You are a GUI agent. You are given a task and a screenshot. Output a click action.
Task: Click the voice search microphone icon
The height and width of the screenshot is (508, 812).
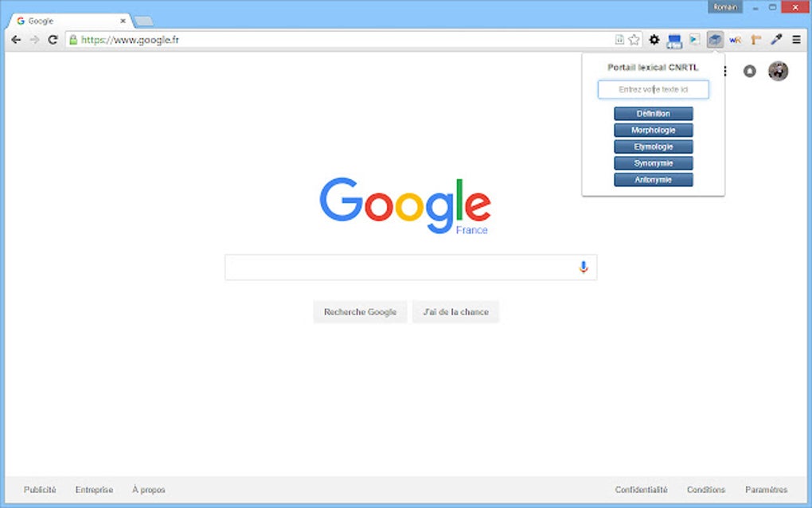[x=584, y=267]
